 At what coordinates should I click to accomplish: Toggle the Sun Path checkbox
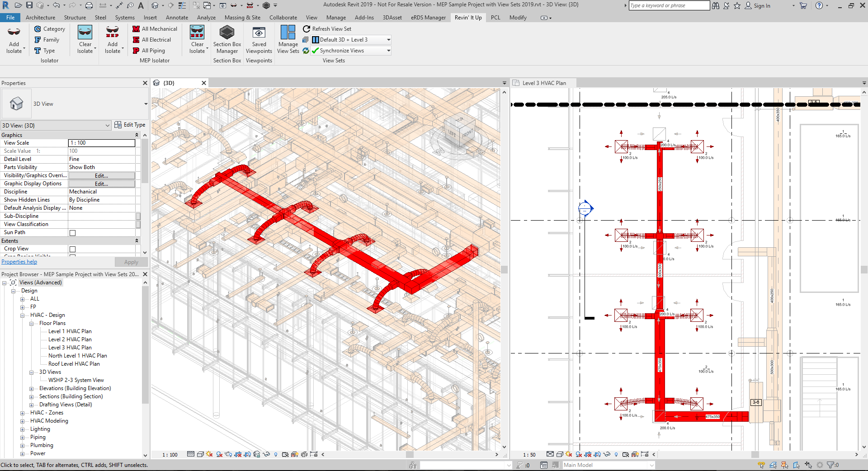point(72,233)
